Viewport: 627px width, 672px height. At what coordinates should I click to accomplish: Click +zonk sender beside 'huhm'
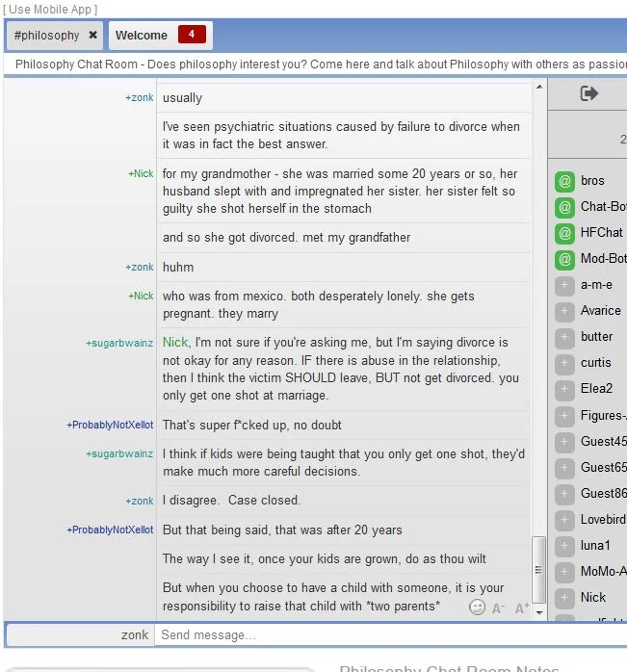(x=140, y=267)
